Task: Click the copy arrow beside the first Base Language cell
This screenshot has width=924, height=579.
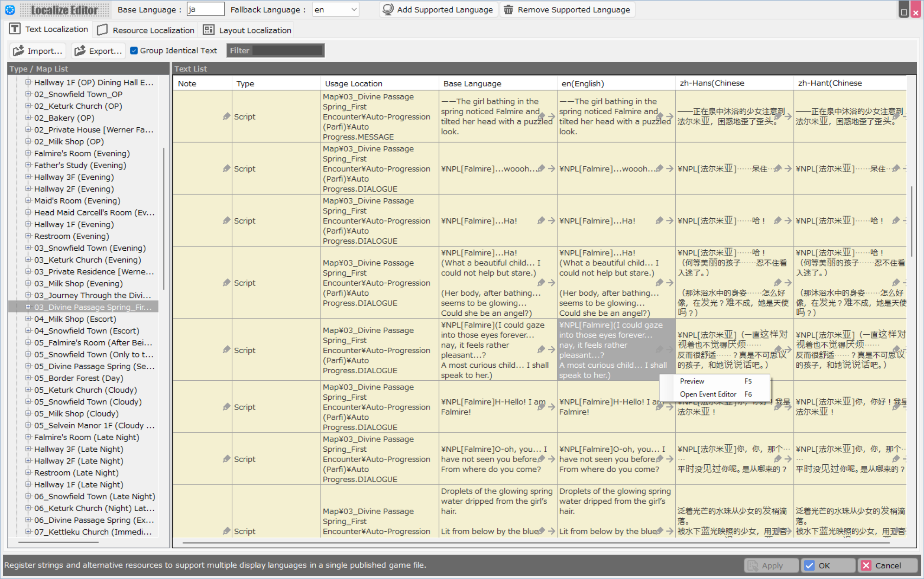Action: (551, 117)
